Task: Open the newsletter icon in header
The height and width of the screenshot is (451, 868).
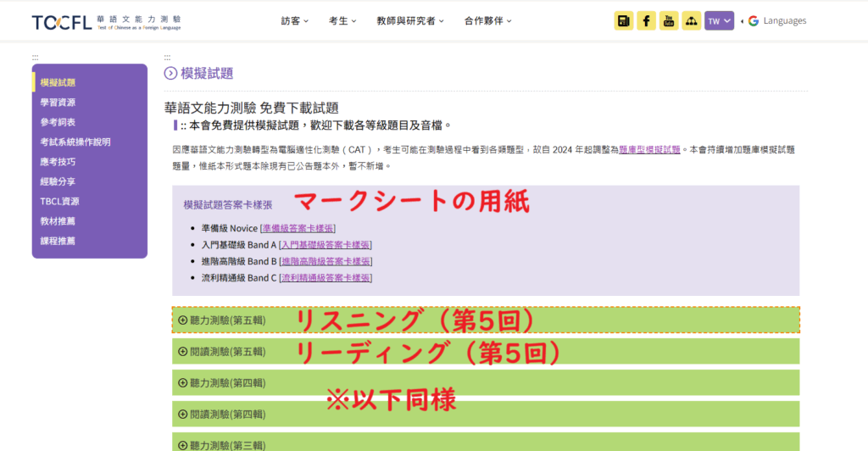Action: [x=624, y=21]
